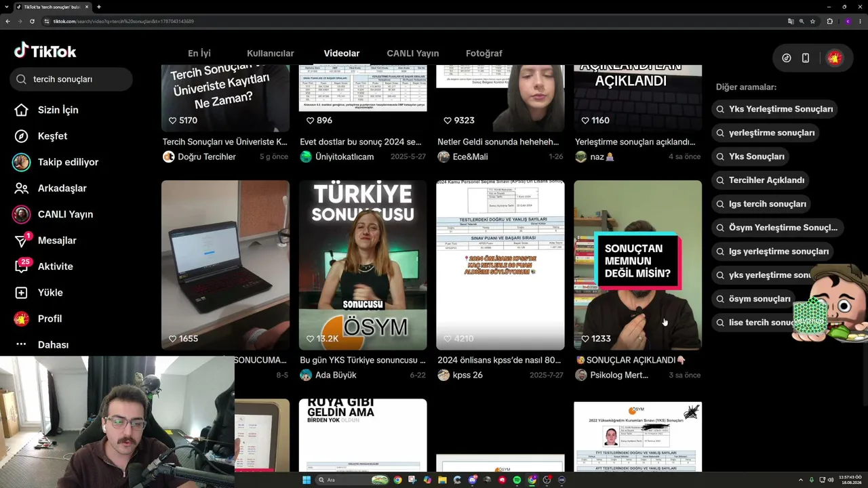This screenshot has height=488, width=868.
Task: Open the TÜRKİYE SONUCUSU video thumbnail
Action: pos(363,265)
